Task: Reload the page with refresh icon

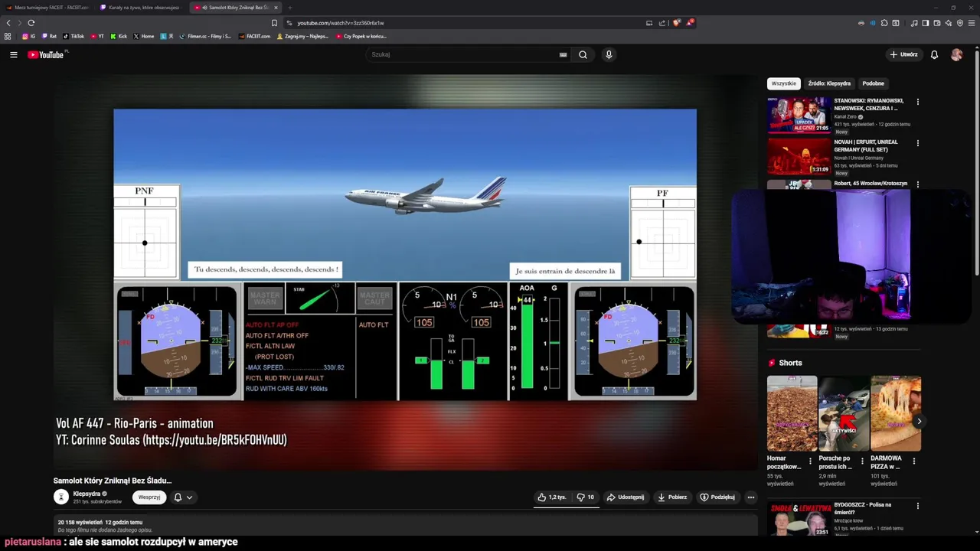Action: tap(31, 23)
